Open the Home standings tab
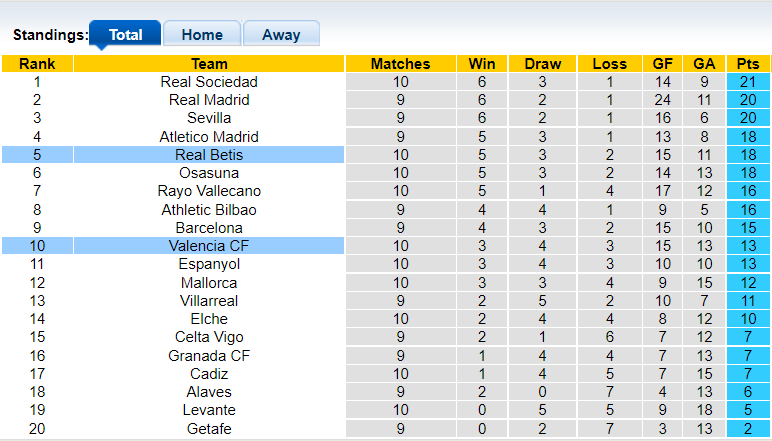This screenshot has width=772, height=441. pyautogui.click(x=202, y=34)
